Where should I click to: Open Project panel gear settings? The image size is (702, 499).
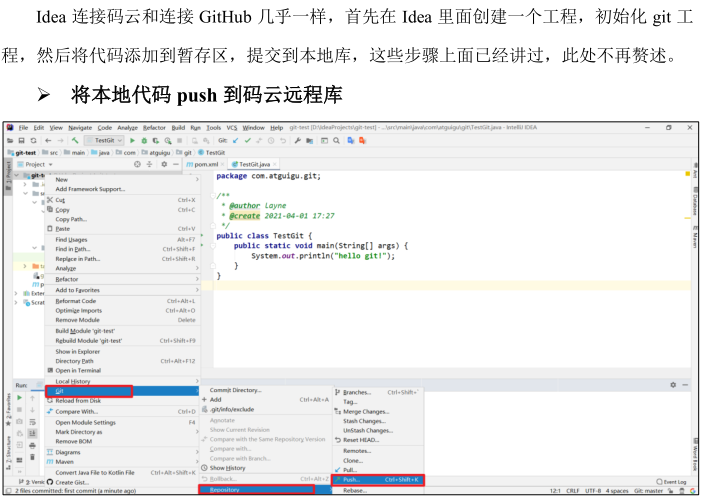164,164
